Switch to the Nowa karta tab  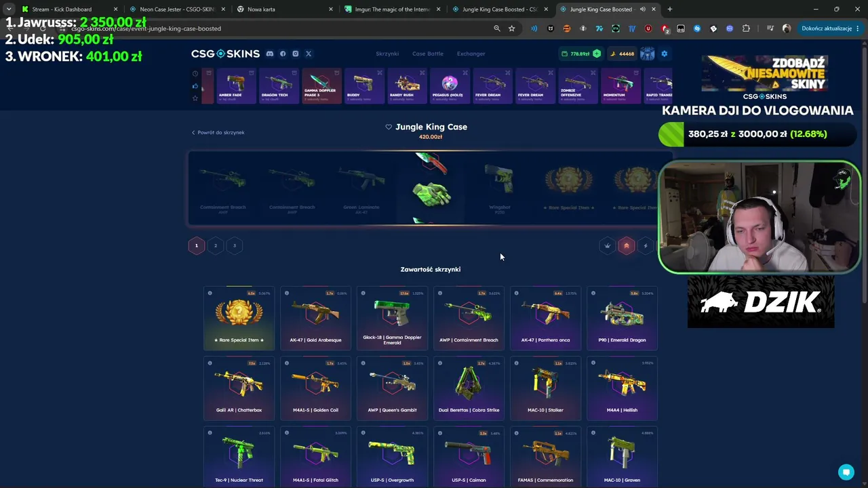pyautogui.click(x=283, y=9)
